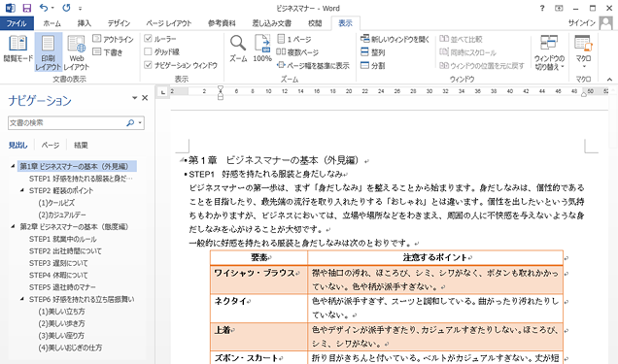Arrange All windows (整列)

(373, 52)
